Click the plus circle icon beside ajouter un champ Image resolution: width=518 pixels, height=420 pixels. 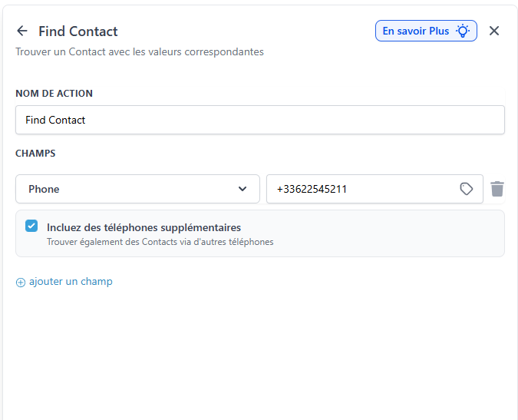21,283
